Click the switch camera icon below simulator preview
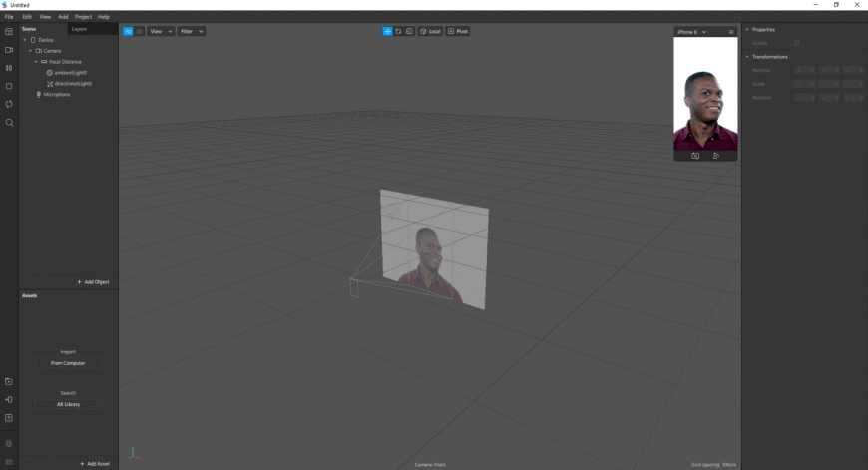The height and width of the screenshot is (470, 868). (x=695, y=156)
